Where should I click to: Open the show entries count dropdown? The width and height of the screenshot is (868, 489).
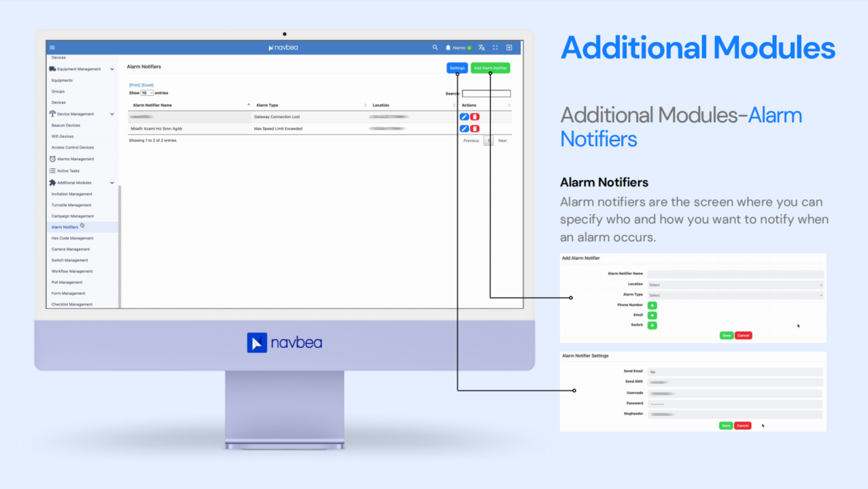[x=147, y=92]
